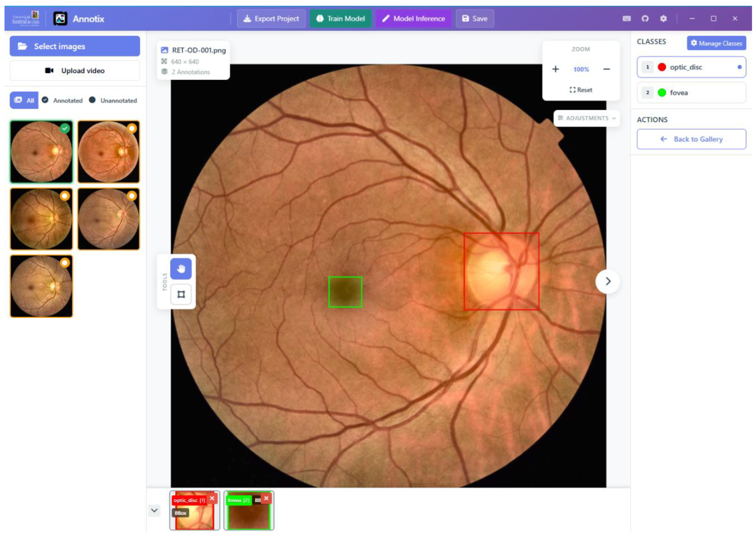The image size is (756, 538).
Task: Select the bounding box drawing tool
Action: click(181, 294)
